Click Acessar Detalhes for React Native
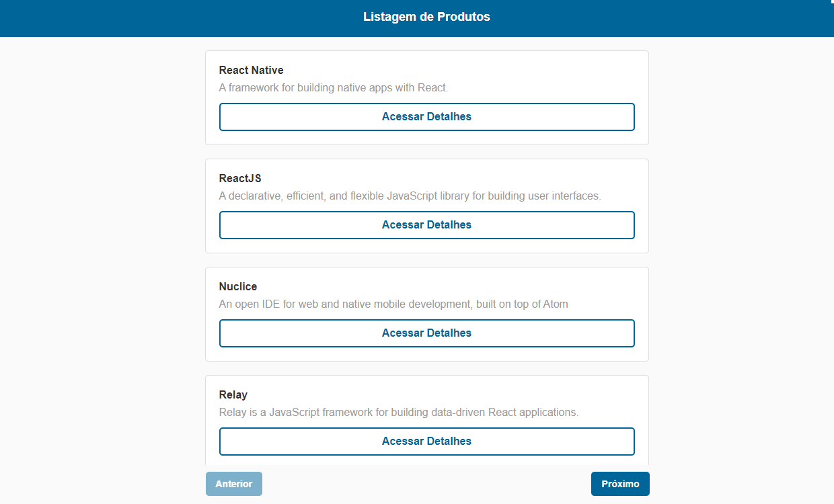 click(426, 116)
